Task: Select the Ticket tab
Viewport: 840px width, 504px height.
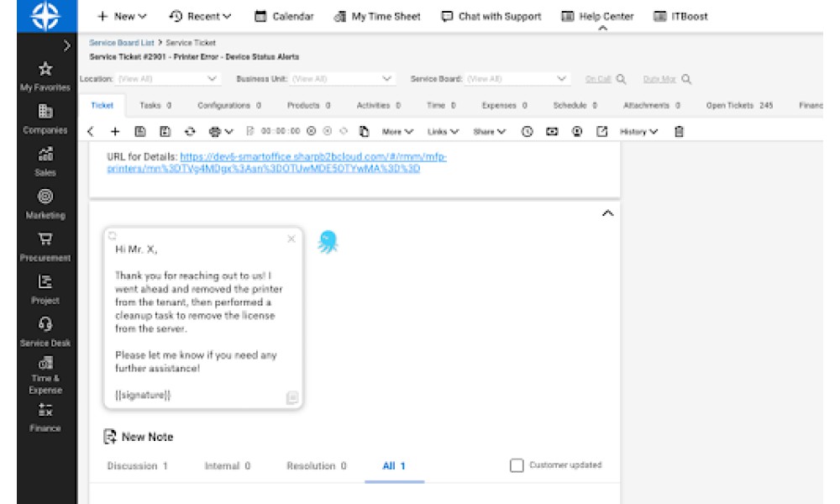Action: click(102, 106)
